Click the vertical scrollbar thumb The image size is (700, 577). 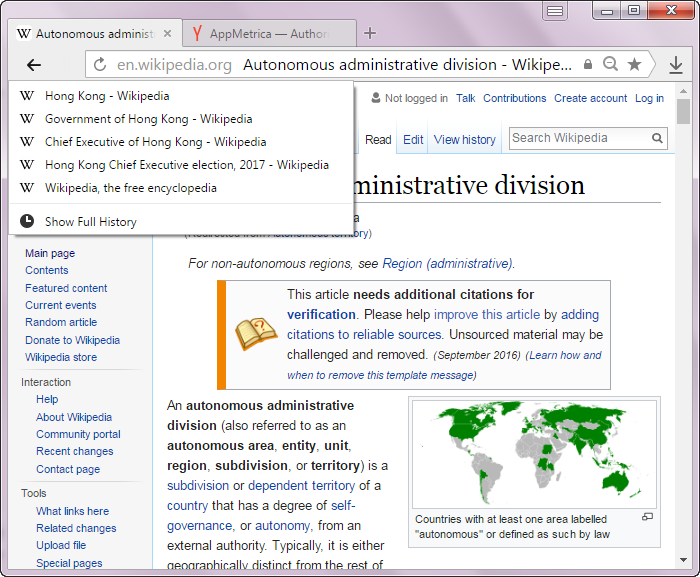pos(683,111)
